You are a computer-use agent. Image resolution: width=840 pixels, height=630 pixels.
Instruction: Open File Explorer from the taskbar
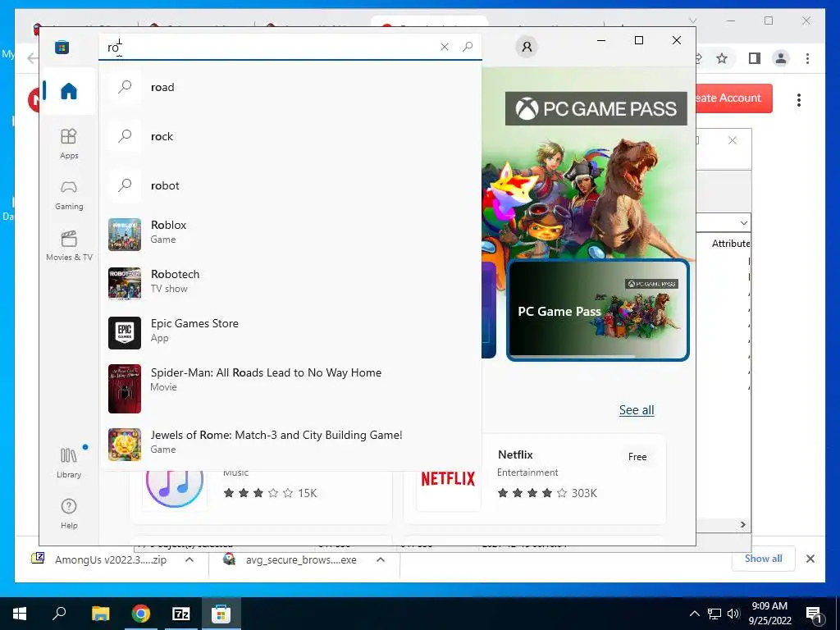[100, 614]
